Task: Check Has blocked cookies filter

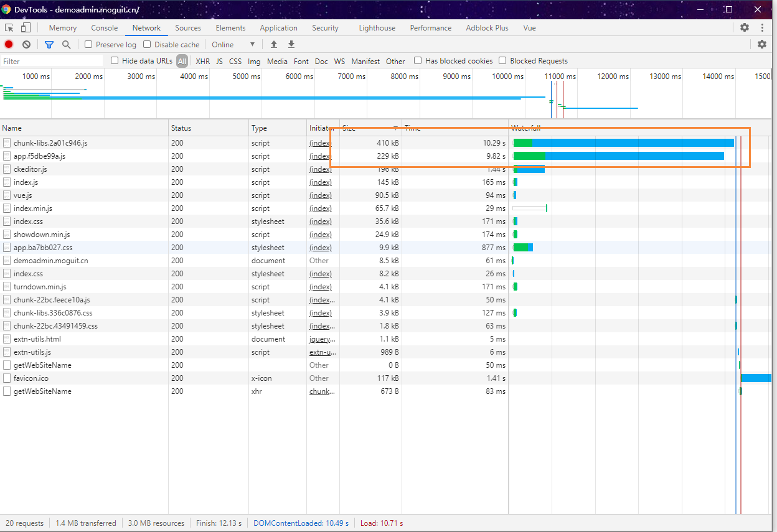Action: click(x=418, y=61)
